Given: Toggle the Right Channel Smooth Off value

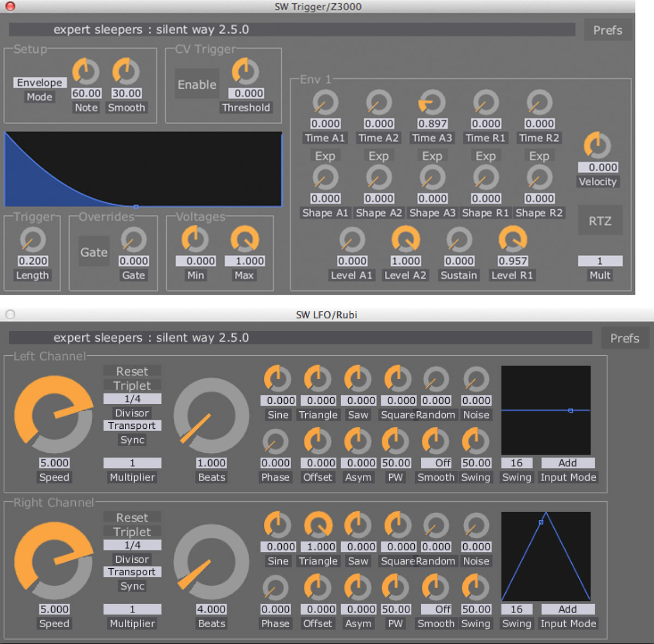Looking at the screenshot, I should click(x=436, y=609).
